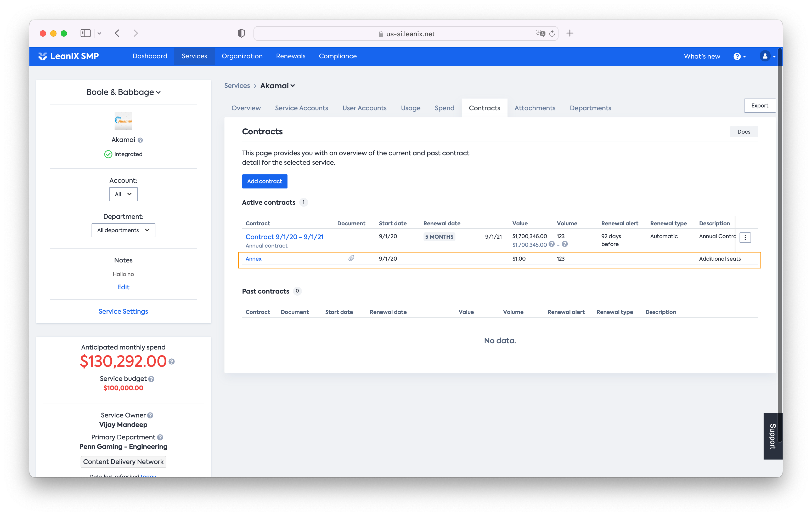Open the Services nav item
Screen dimensions: 812x516
point(194,56)
